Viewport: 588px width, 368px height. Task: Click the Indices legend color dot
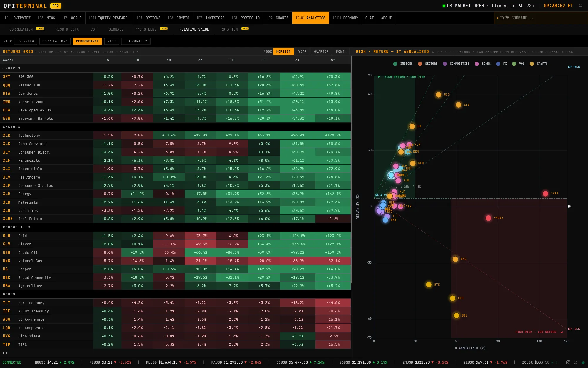point(395,64)
